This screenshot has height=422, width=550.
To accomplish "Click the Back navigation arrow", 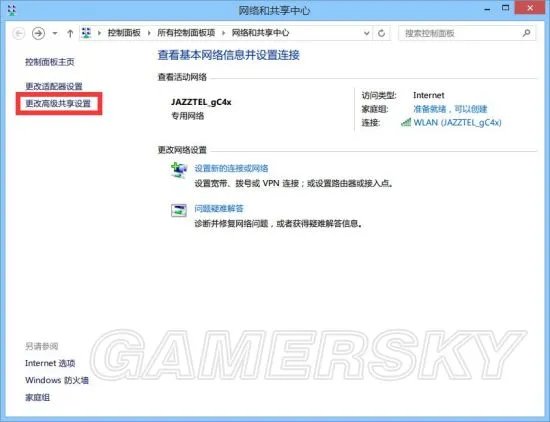I will click(19, 33).
